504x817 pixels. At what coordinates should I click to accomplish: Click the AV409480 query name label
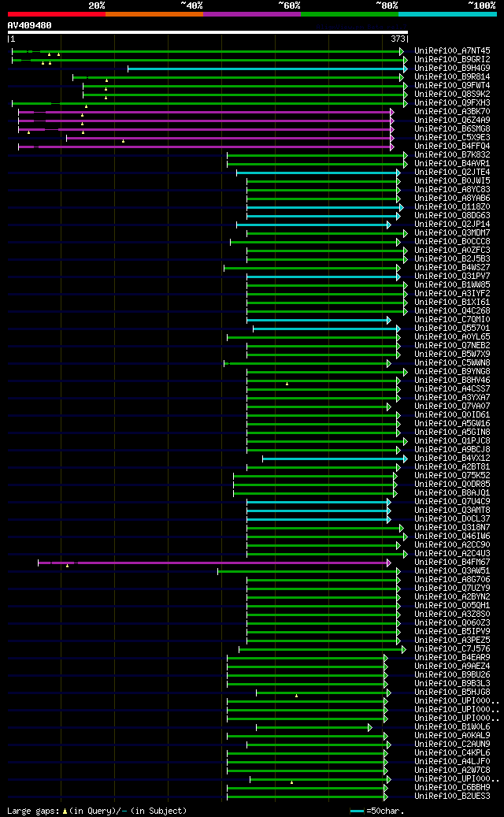coord(30,25)
